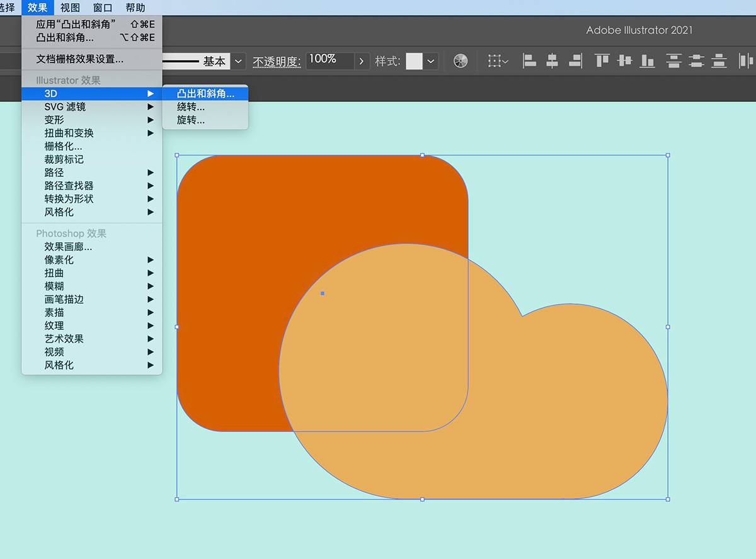This screenshot has width=756, height=559.
Task: Click the top-center selection handle of bounding box
Action: coord(422,155)
